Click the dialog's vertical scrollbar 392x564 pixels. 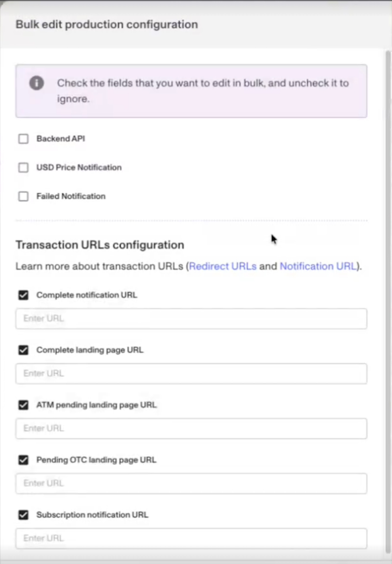point(388,302)
